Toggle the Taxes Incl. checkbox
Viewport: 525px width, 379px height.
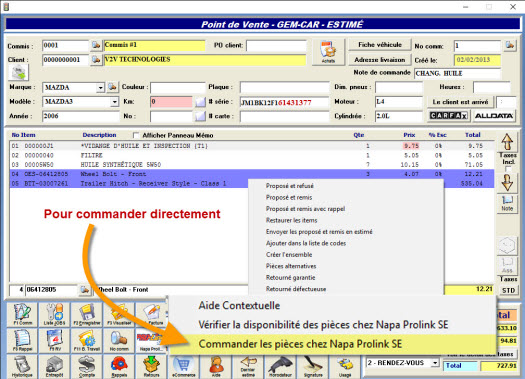[x=508, y=169]
